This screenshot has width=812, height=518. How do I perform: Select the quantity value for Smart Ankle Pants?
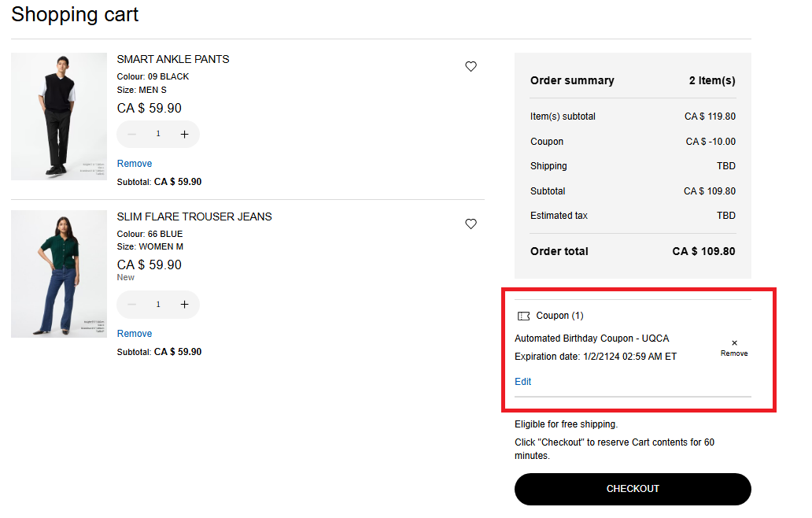pyautogui.click(x=158, y=135)
